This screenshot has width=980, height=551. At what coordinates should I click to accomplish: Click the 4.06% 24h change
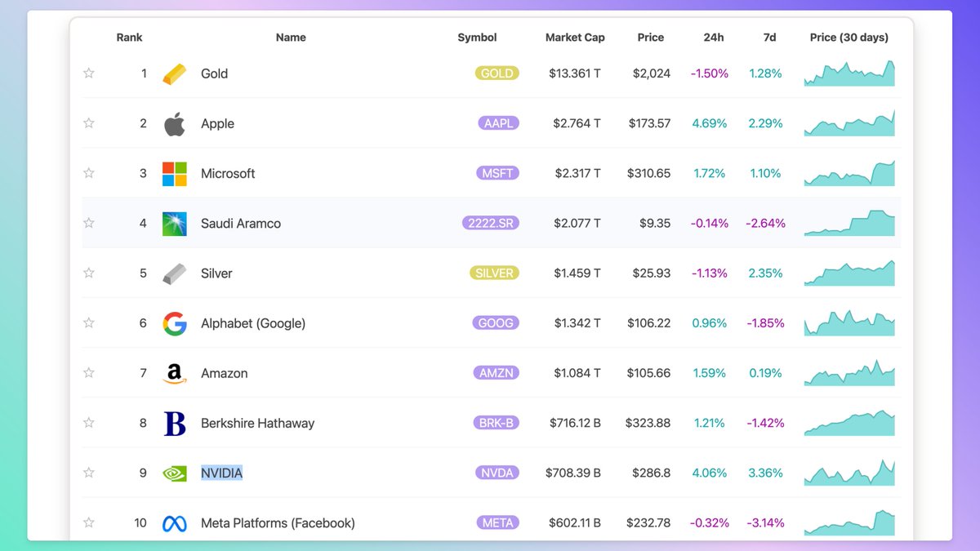[709, 473]
